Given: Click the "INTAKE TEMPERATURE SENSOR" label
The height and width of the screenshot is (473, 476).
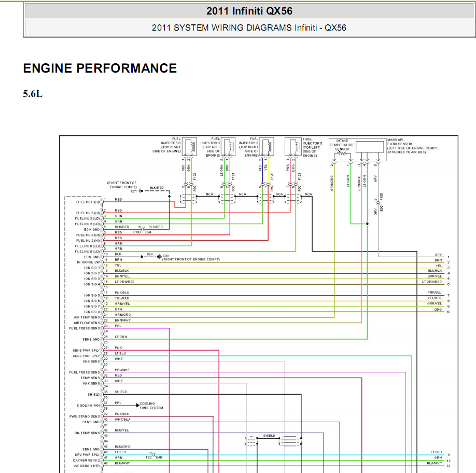Looking at the screenshot, I should coord(342,145).
